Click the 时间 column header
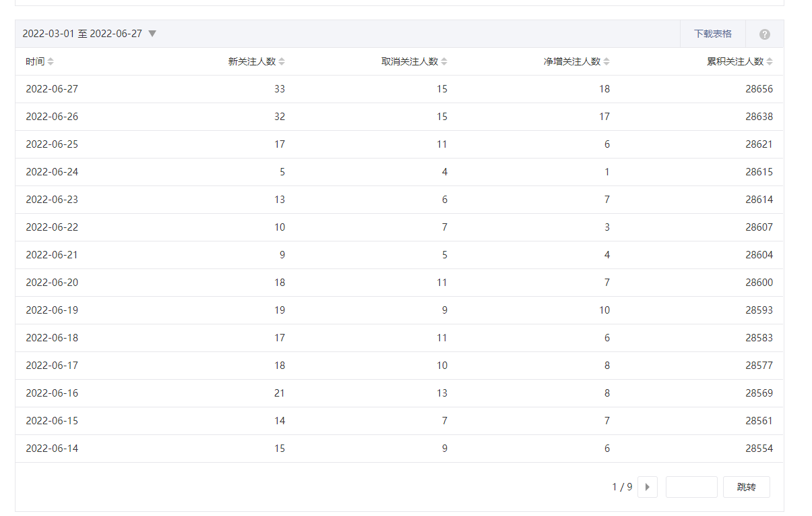This screenshot has width=812, height=516. click(35, 61)
